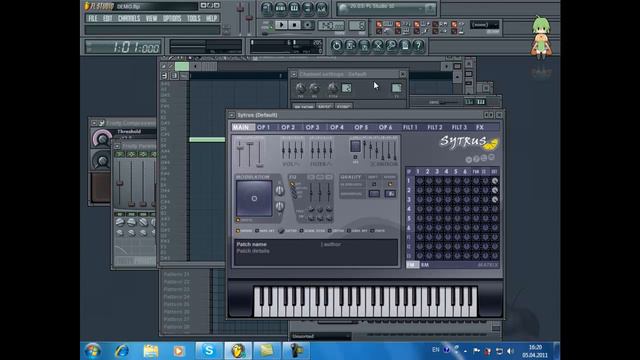Screen dimensions: 640x360
Task: Switch to Sytrus OP 2 tab
Action: (288, 127)
